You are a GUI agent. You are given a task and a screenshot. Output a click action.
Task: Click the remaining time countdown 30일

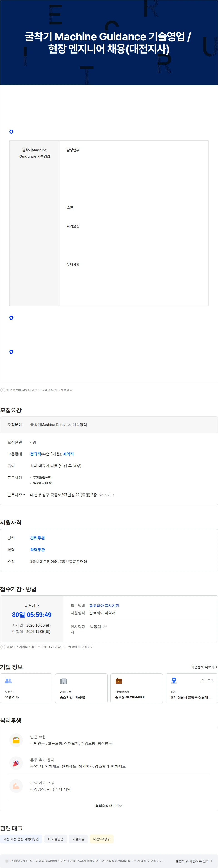coord(32,615)
